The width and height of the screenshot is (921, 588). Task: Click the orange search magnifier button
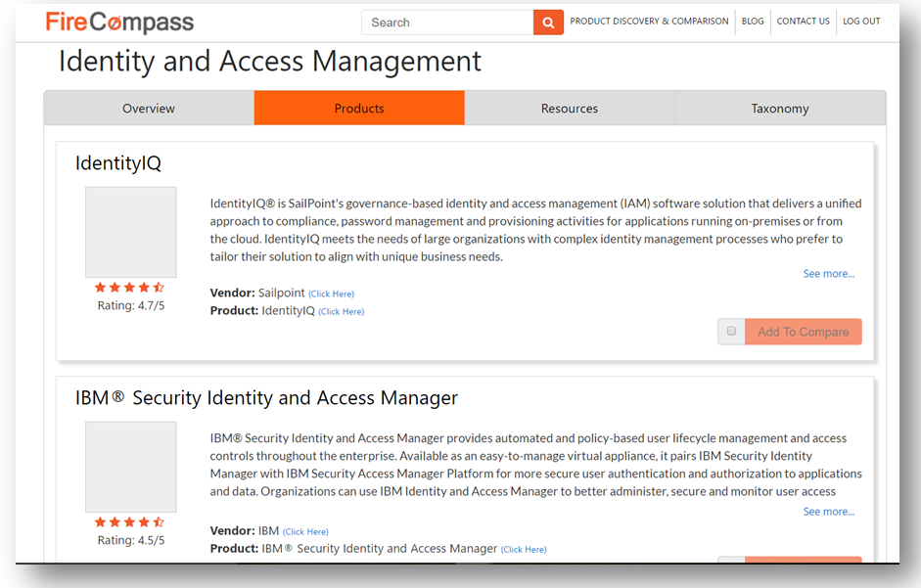tap(548, 23)
